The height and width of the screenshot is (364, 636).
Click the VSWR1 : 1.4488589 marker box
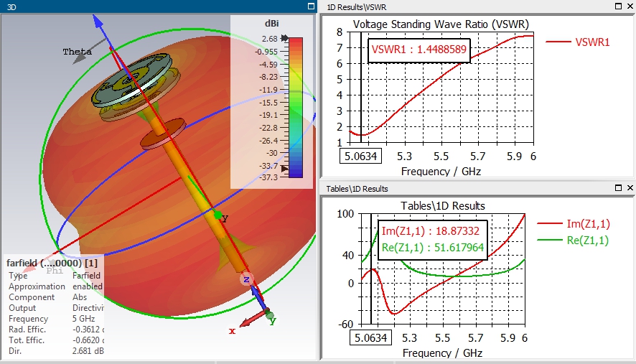[x=419, y=50]
